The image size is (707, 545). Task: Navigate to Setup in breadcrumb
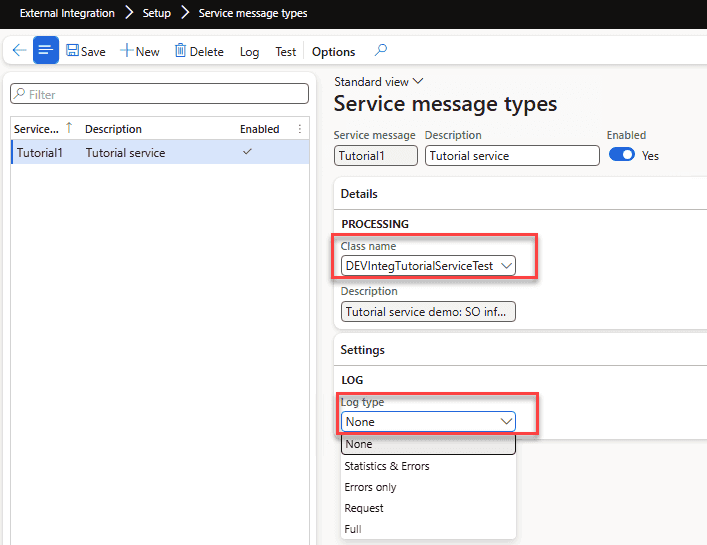156,13
